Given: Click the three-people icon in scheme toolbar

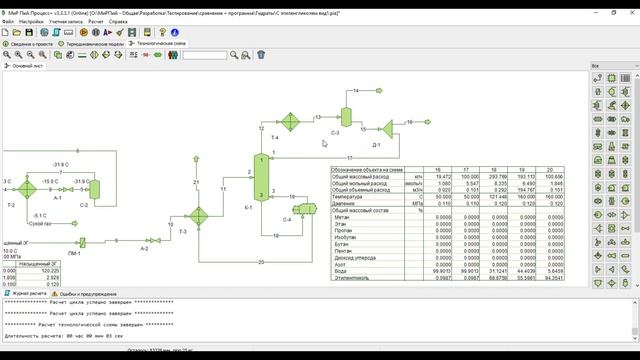Looking at the screenshot, I should tap(173, 55).
